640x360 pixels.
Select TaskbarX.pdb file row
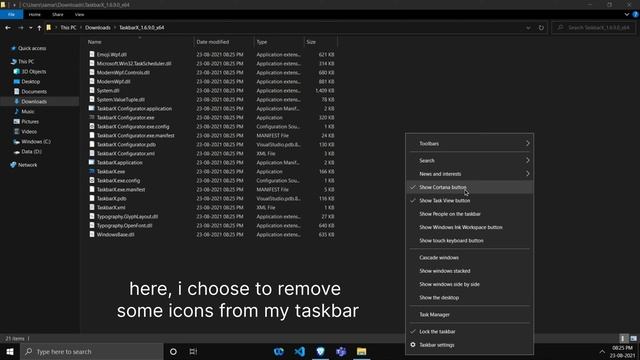(211, 198)
